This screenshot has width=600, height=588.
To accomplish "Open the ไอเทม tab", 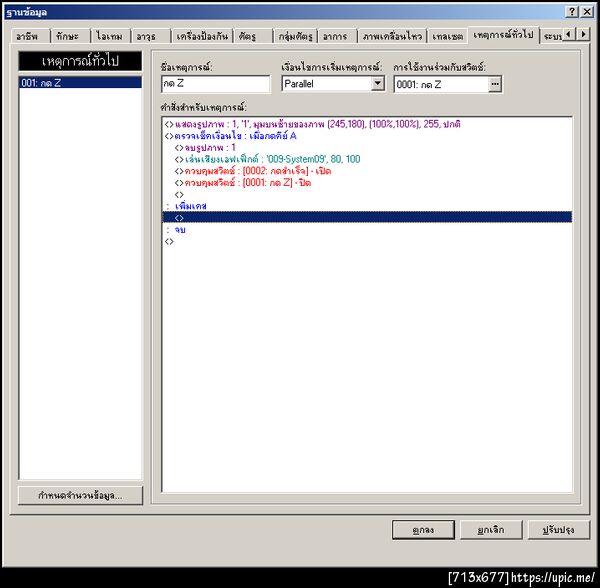I will 110,36.
